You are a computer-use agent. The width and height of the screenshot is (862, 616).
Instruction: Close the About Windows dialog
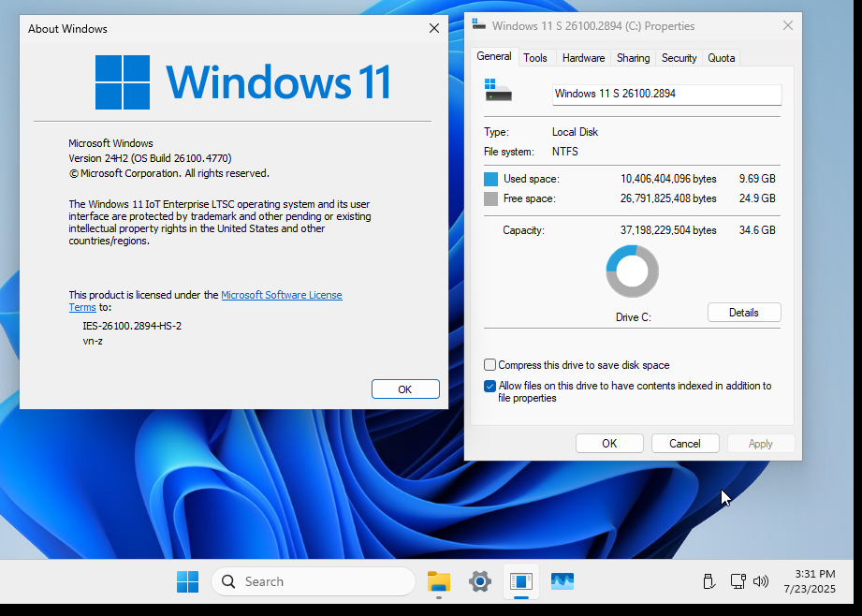pyautogui.click(x=433, y=29)
